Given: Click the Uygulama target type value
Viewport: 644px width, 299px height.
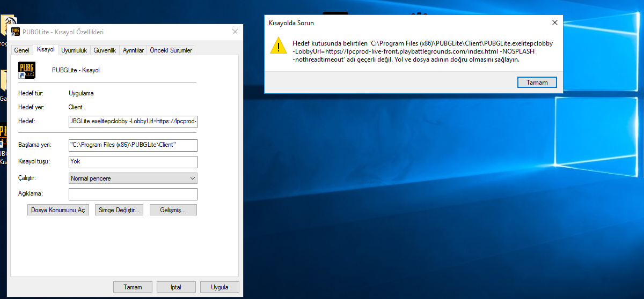Looking at the screenshot, I should coord(81,93).
